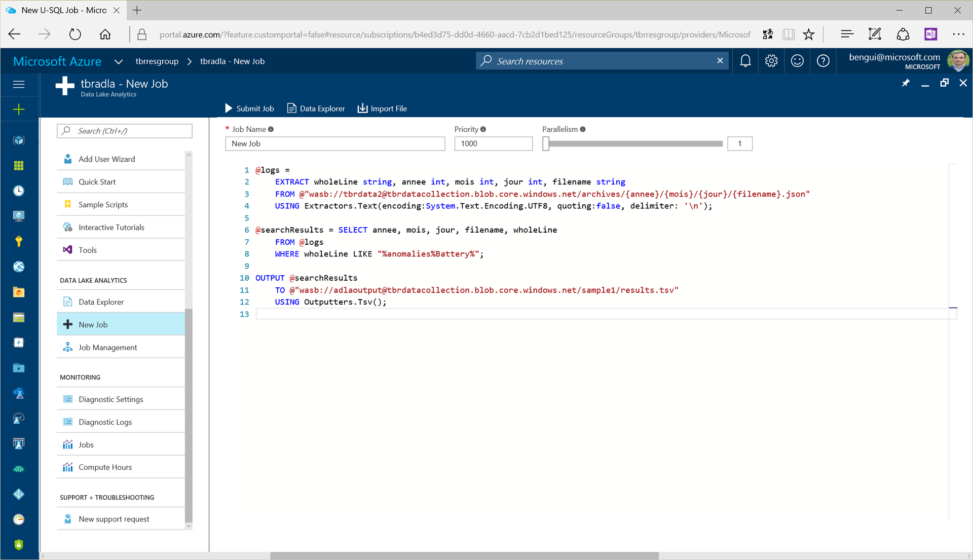Image resolution: width=973 pixels, height=560 pixels.
Task: Open Data Explorer from the toolbar
Action: pyautogui.click(x=316, y=108)
